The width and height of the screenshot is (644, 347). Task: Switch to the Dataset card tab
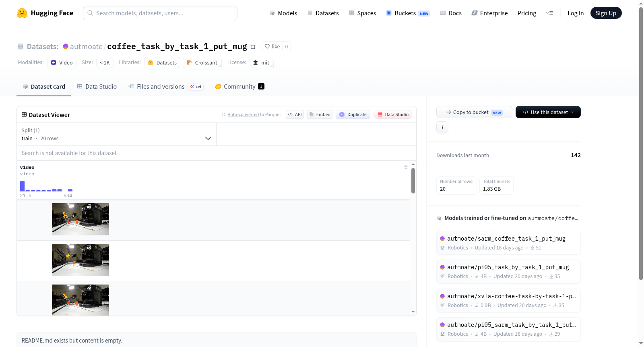(x=44, y=87)
